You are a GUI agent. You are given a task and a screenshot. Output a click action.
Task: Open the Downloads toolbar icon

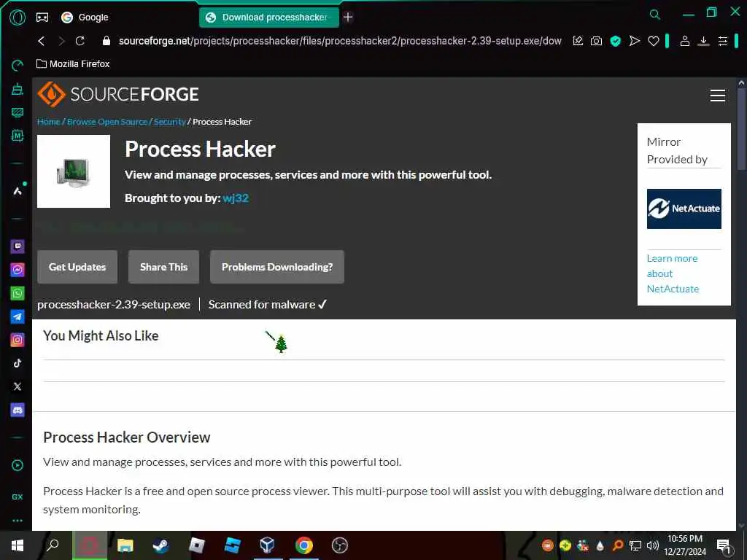[x=704, y=42]
